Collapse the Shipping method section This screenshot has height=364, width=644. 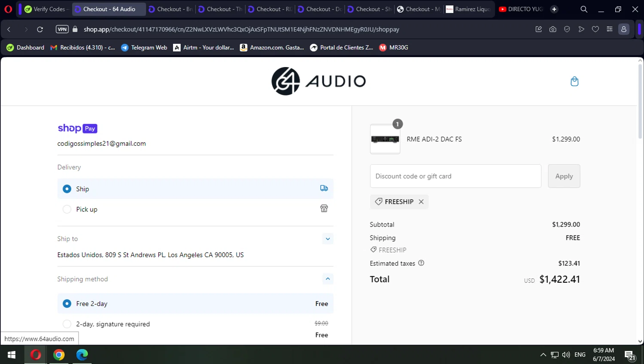tap(328, 279)
